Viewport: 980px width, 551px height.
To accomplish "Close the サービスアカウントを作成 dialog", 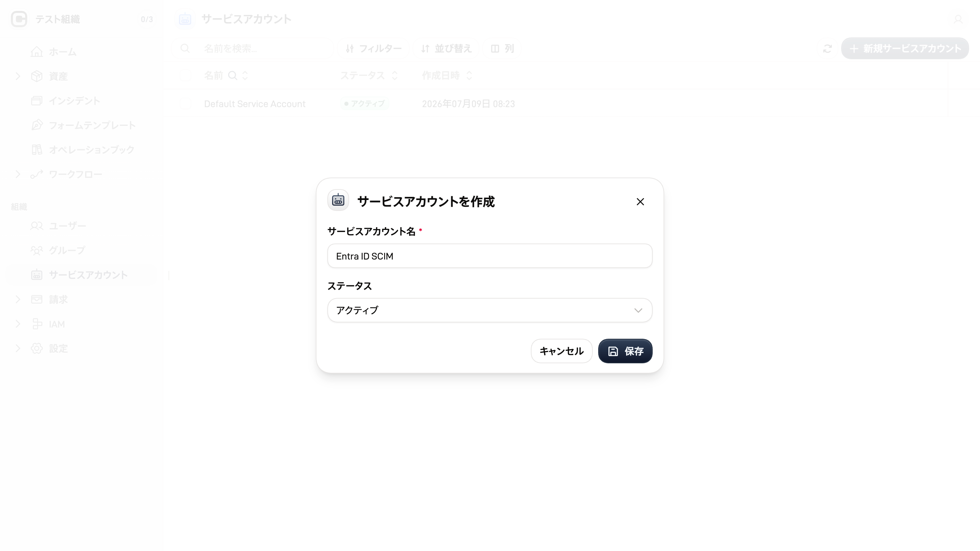I will tap(640, 202).
